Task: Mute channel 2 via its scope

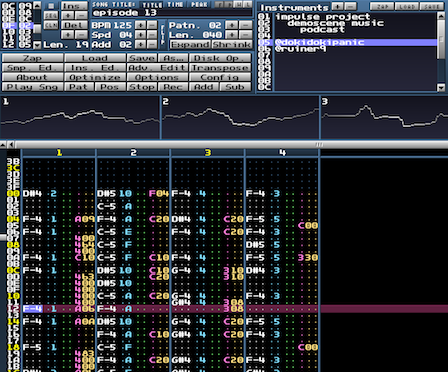Action: pyautogui.click(x=240, y=117)
